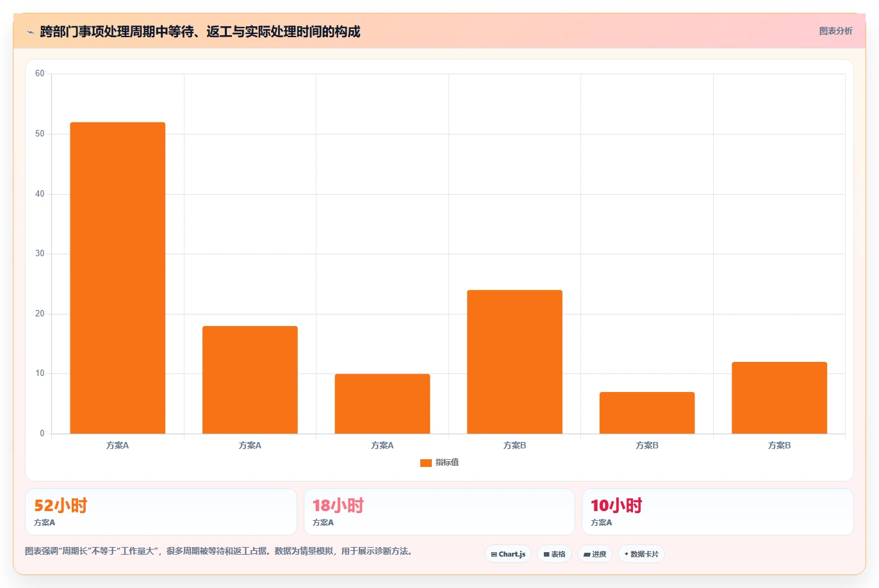879x588 pixels.
Task: Click the y-axis label 0
Action: click(x=42, y=434)
